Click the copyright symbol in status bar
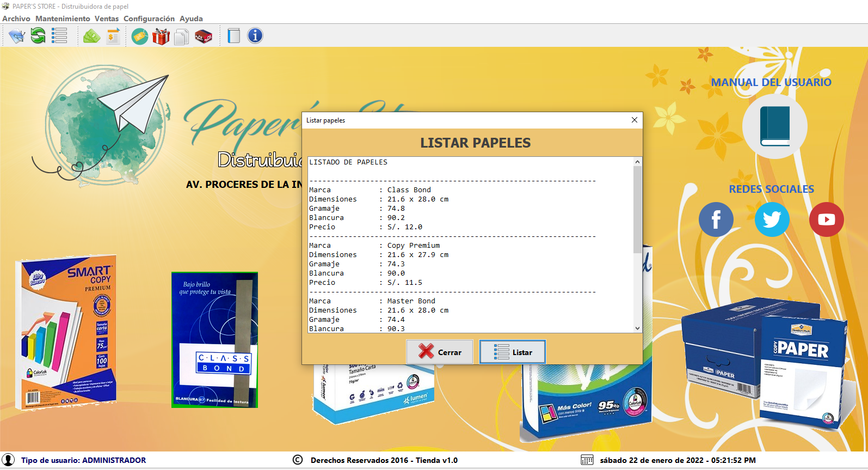Image resolution: width=868 pixels, height=470 pixels. [298, 460]
